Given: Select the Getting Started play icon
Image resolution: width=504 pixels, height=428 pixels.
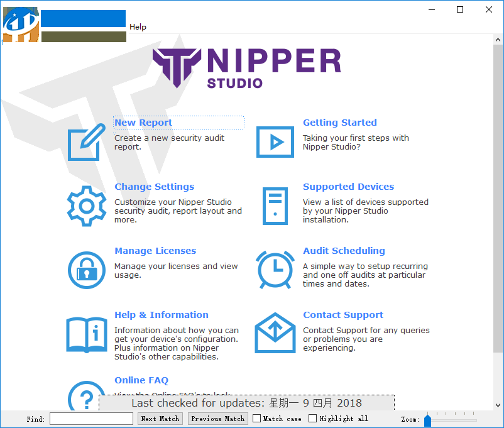Looking at the screenshot, I should [275, 142].
